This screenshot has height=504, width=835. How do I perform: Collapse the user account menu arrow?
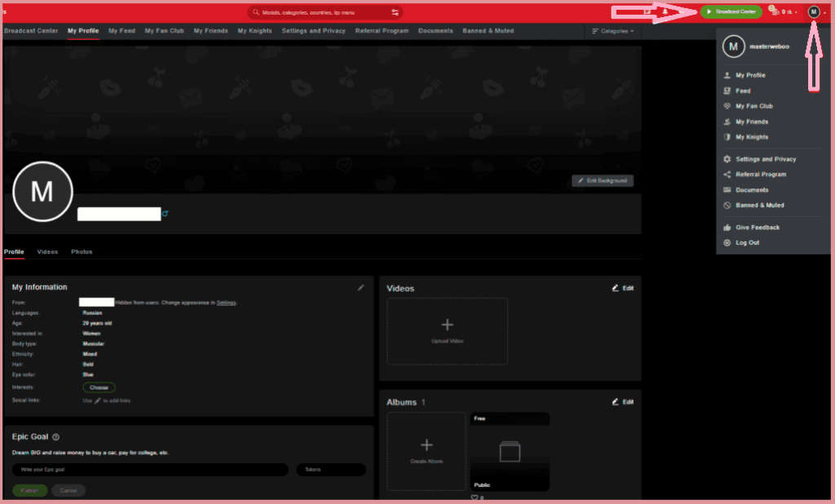824,13
